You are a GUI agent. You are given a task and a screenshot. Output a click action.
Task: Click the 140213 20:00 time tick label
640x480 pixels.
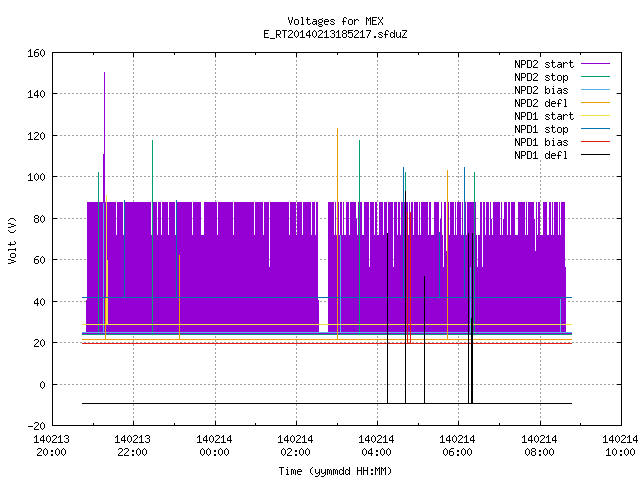coord(51,446)
